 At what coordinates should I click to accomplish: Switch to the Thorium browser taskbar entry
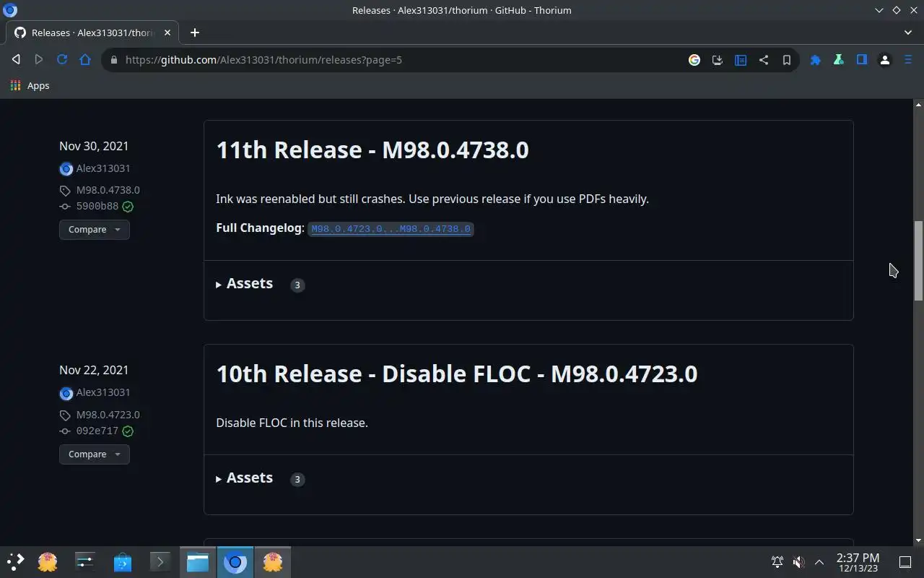(x=235, y=561)
